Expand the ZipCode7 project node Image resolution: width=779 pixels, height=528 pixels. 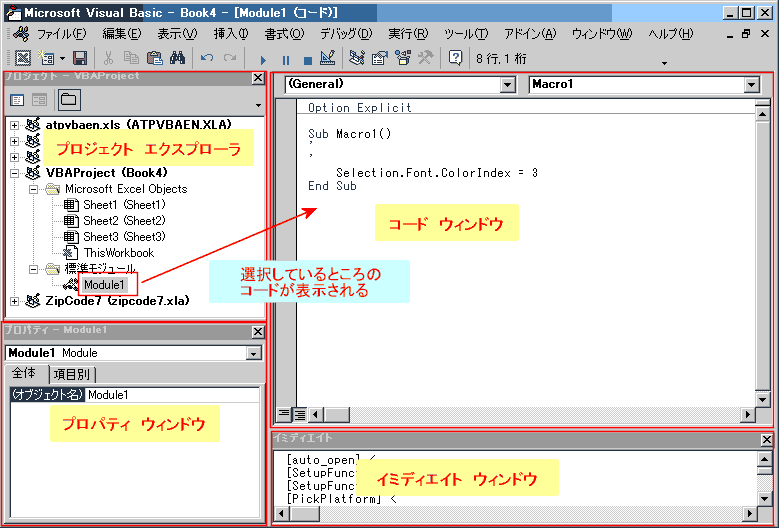pyautogui.click(x=14, y=301)
